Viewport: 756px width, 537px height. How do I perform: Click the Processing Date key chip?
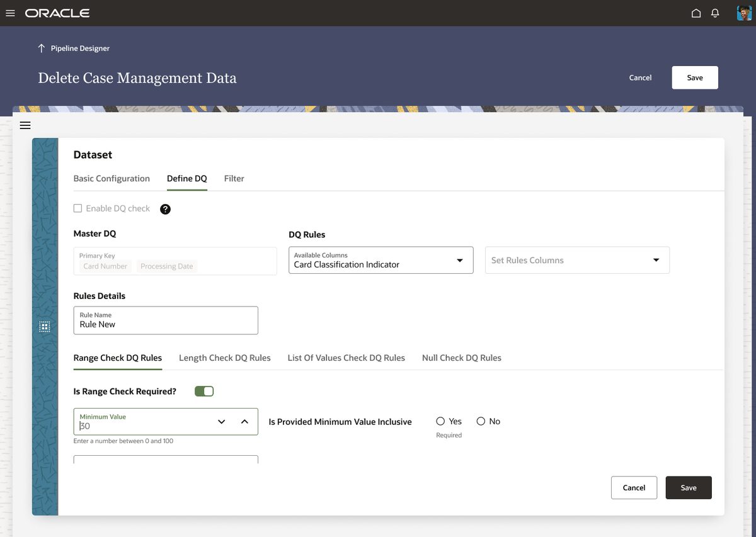pyautogui.click(x=167, y=266)
